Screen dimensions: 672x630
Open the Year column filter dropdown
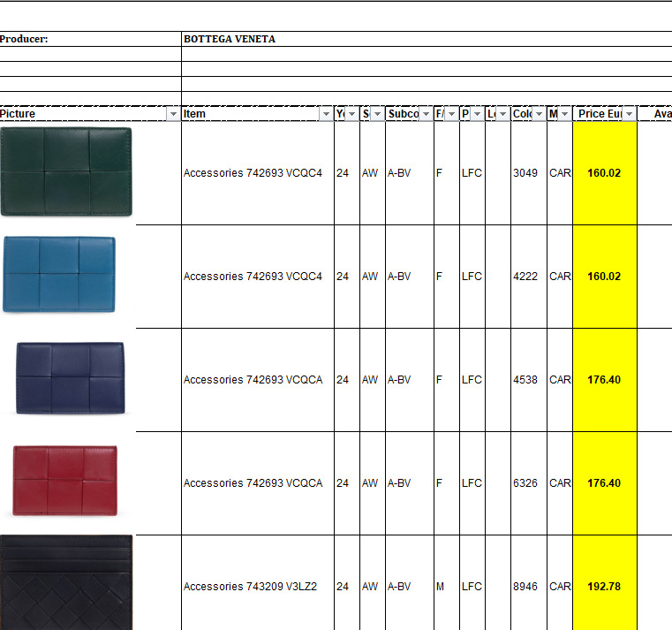pyautogui.click(x=351, y=114)
